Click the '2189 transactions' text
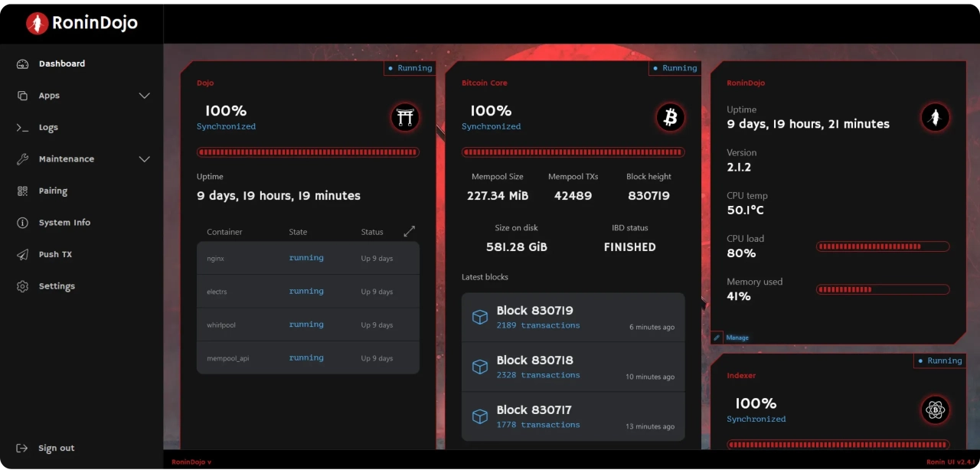Image resolution: width=980 pixels, height=473 pixels. tap(538, 325)
